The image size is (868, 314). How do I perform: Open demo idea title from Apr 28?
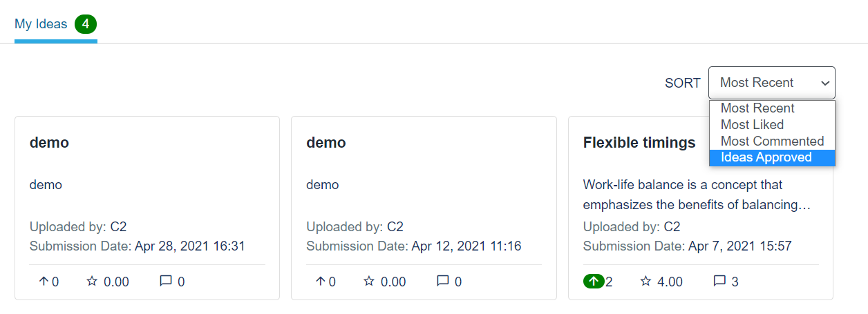49,143
